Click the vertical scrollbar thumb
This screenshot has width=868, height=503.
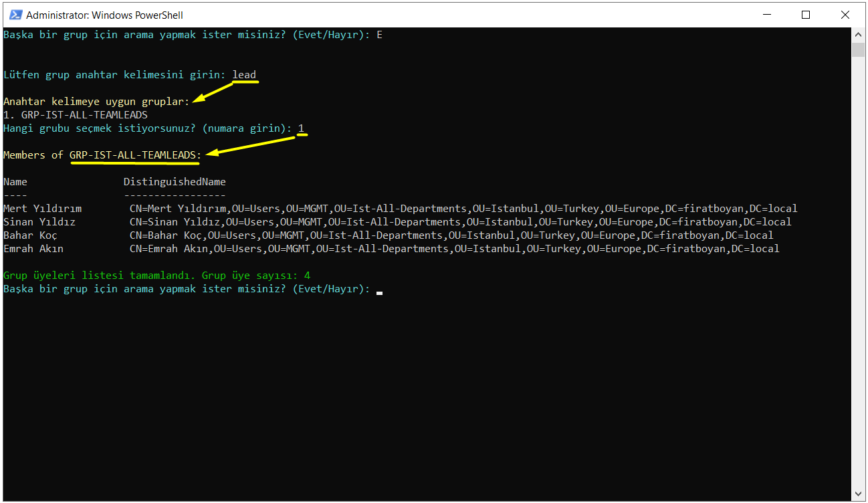click(858, 49)
